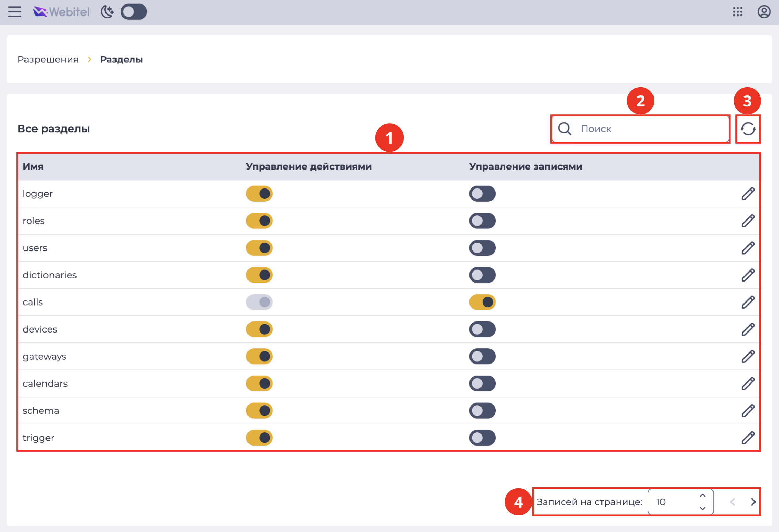The width and height of the screenshot is (779, 532).
Task: Disable record management for calls
Action: 482,302
